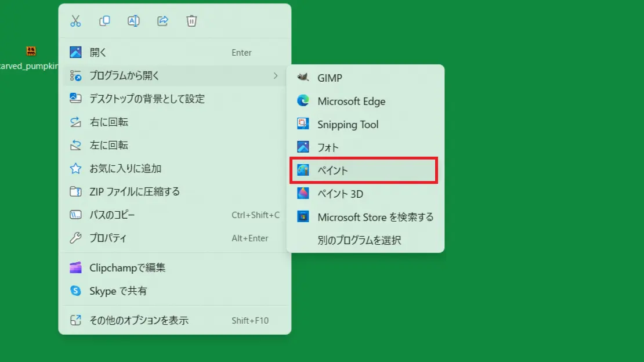Expand the プログラムから開く submenu arrow

pos(275,75)
